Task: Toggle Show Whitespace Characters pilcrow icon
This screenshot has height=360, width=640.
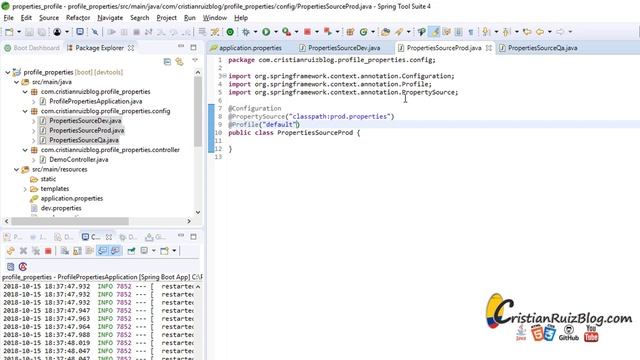Action: 471,32
